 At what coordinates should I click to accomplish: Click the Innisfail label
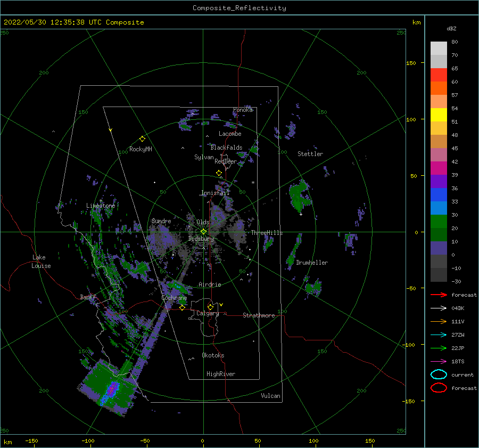[215, 193]
